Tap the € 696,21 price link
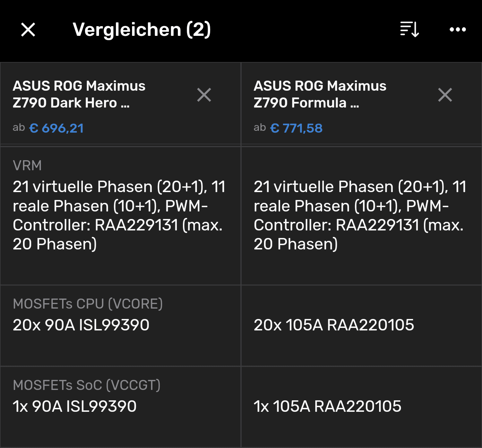Viewport: 482px width, 448px height. [56, 128]
